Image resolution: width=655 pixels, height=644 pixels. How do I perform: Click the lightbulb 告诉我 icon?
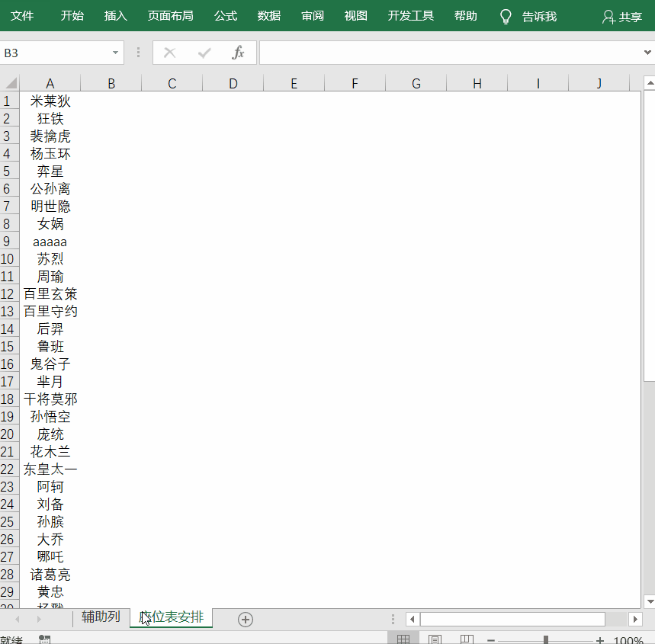(x=506, y=17)
